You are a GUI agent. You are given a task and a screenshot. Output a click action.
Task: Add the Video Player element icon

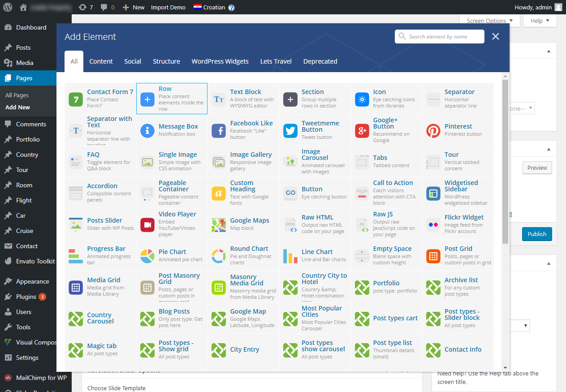147,225
